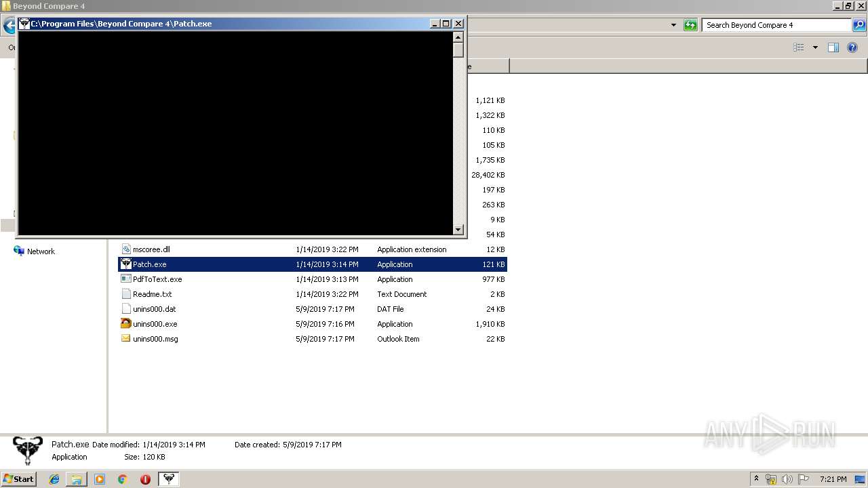Click the Date modified value in details pane
This screenshot has width=868, height=488.
click(x=174, y=445)
